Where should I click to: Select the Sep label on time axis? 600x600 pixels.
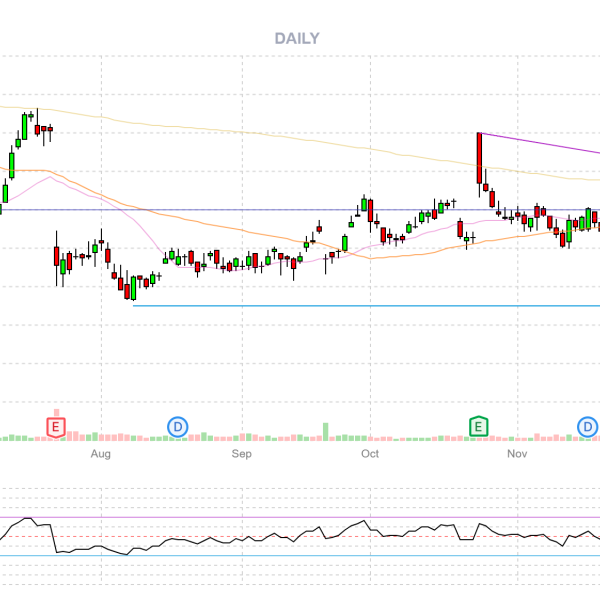coord(242,454)
